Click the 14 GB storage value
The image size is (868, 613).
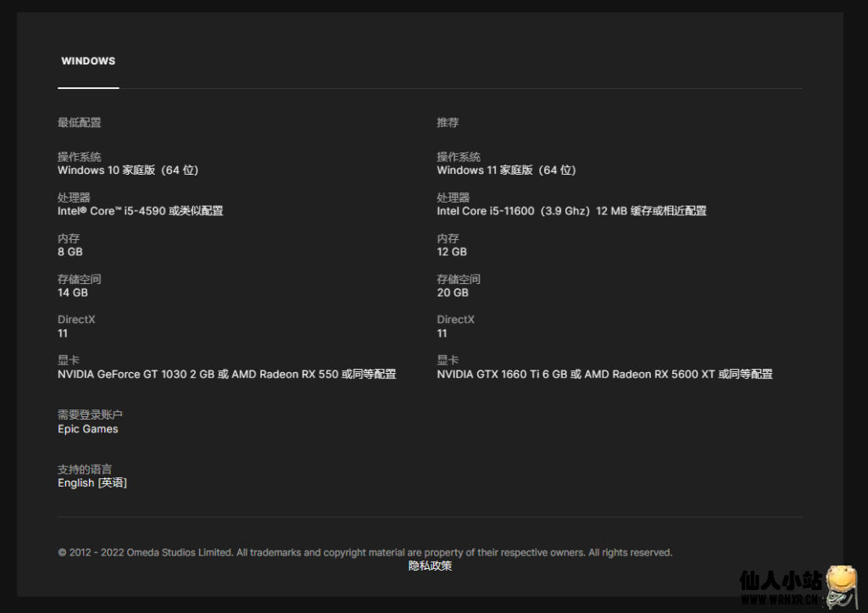pyautogui.click(x=73, y=293)
